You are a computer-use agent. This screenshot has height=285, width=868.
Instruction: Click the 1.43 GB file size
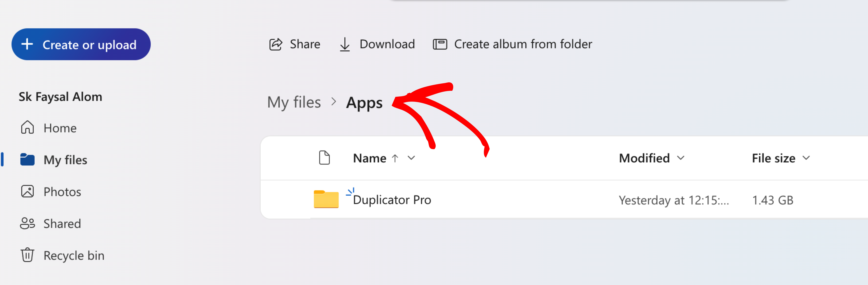point(773,200)
